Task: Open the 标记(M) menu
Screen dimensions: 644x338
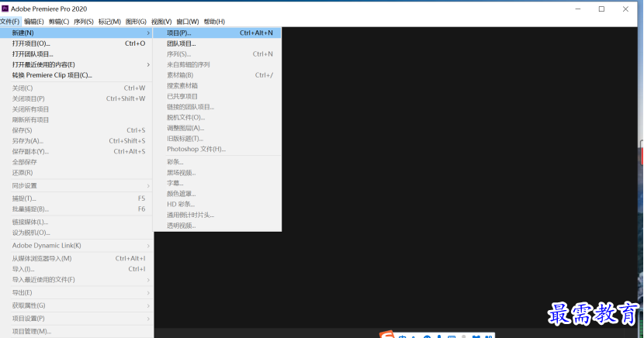Action: pyautogui.click(x=109, y=22)
